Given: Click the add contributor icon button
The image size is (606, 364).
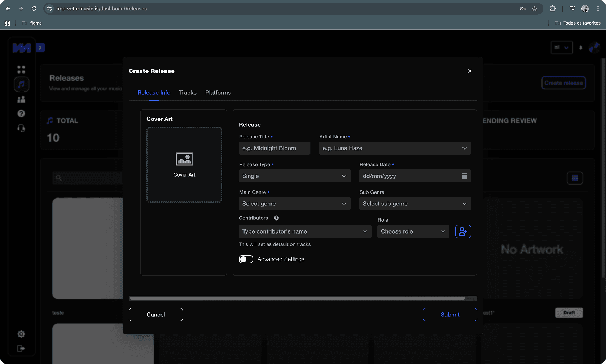Looking at the screenshot, I should (463, 231).
